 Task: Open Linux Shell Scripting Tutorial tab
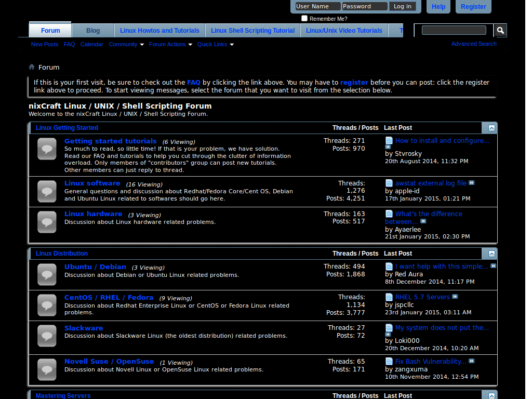click(253, 31)
